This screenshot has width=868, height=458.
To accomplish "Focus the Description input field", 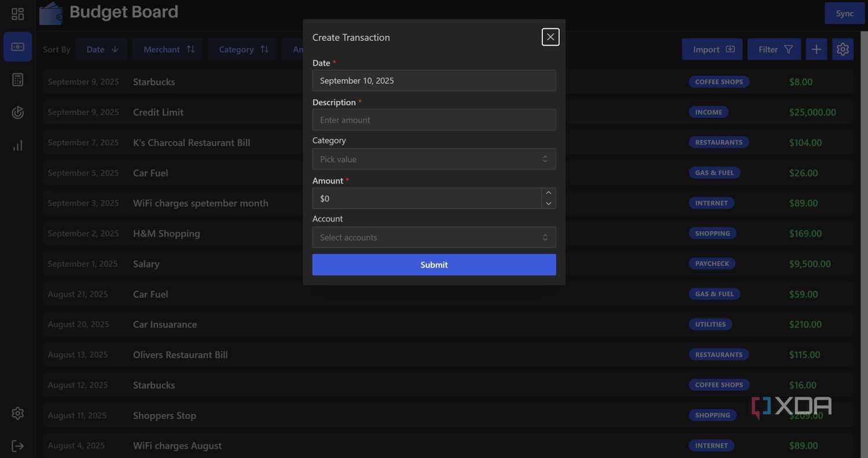I will pyautogui.click(x=434, y=120).
